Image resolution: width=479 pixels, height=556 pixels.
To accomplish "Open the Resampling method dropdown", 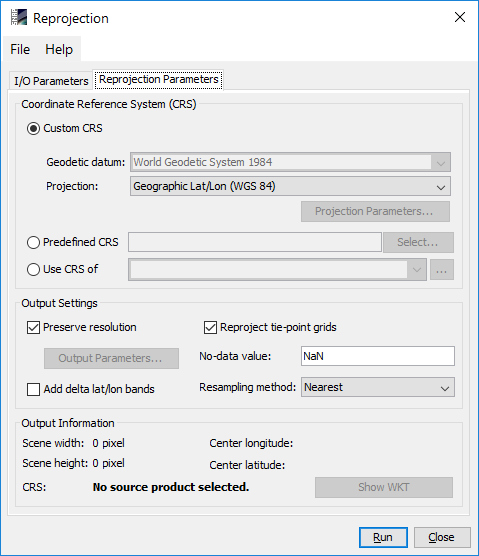I will (378, 387).
